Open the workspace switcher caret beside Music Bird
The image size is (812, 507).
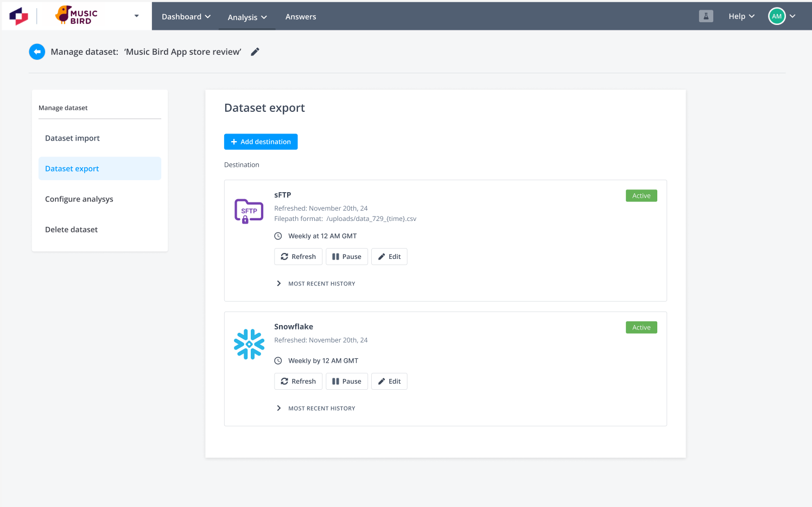136,16
